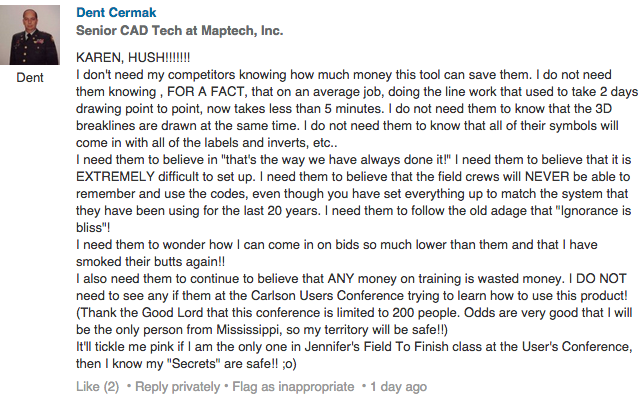Open Dent Cermak's profile photo

30,35
